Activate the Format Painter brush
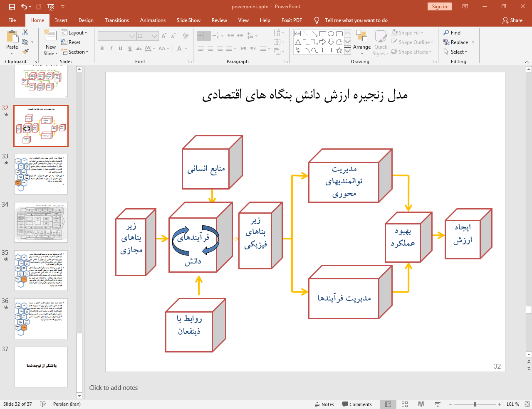 (x=25, y=52)
